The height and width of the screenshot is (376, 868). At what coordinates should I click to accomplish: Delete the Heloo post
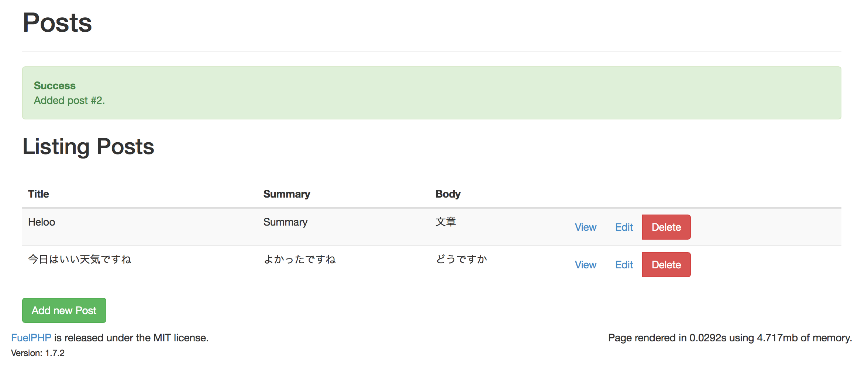[666, 227]
